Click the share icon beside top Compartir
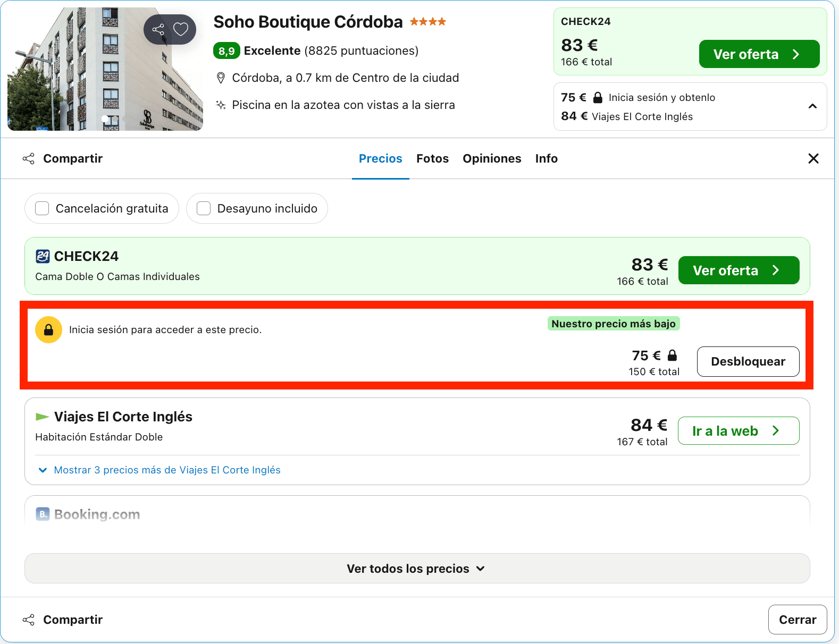Image resolution: width=839 pixels, height=644 pixels. coord(29,158)
